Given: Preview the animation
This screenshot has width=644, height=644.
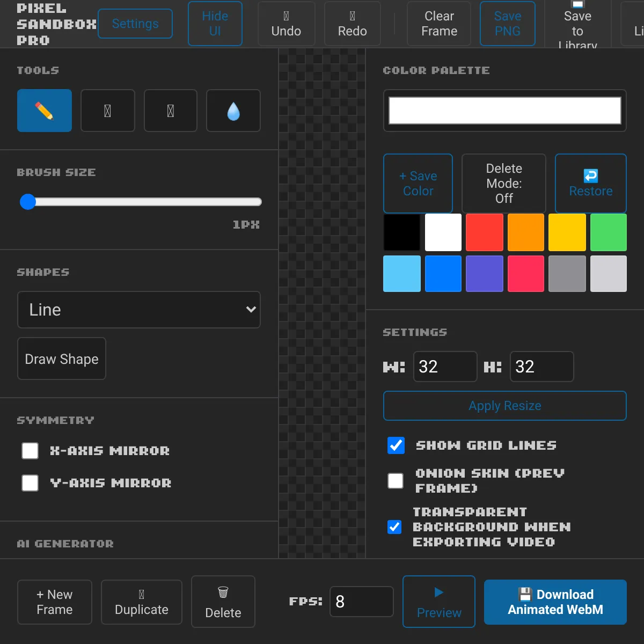Looking at the screenshot, I should 439,602.
